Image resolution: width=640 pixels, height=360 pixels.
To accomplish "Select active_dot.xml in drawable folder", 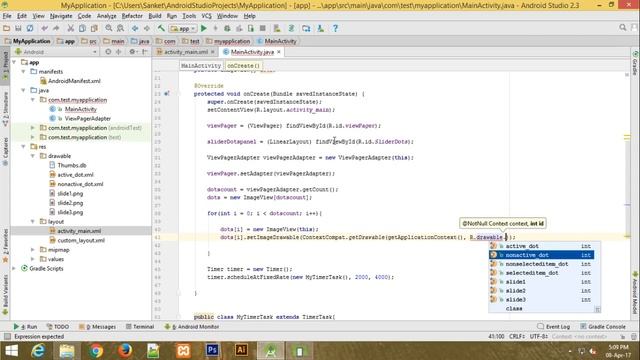I will pos(75,175).
